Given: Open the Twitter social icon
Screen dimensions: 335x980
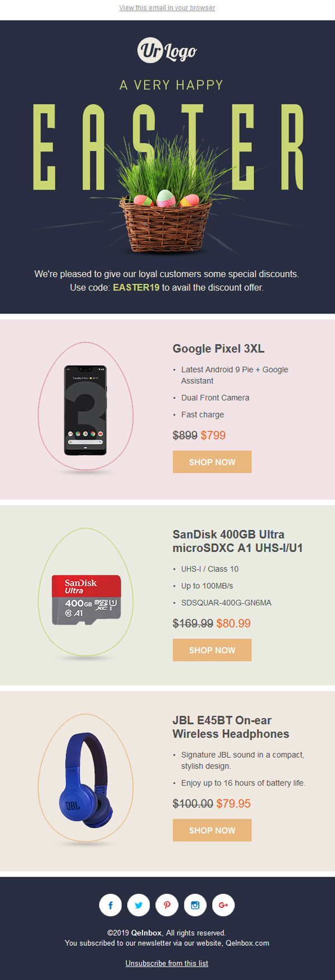Looking at the screenshot, I should coord(138,905).
